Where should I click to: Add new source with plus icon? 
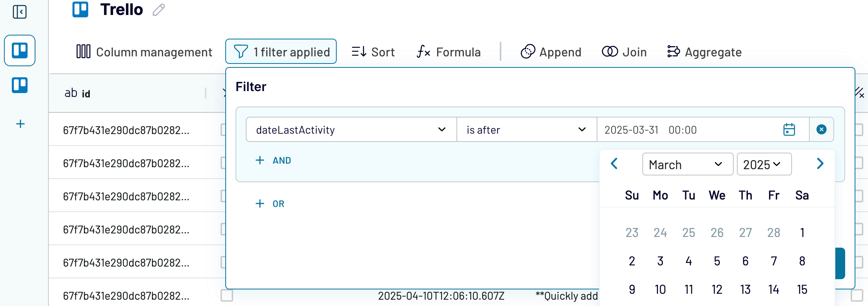pyautogui.click(x=20, y=124)
